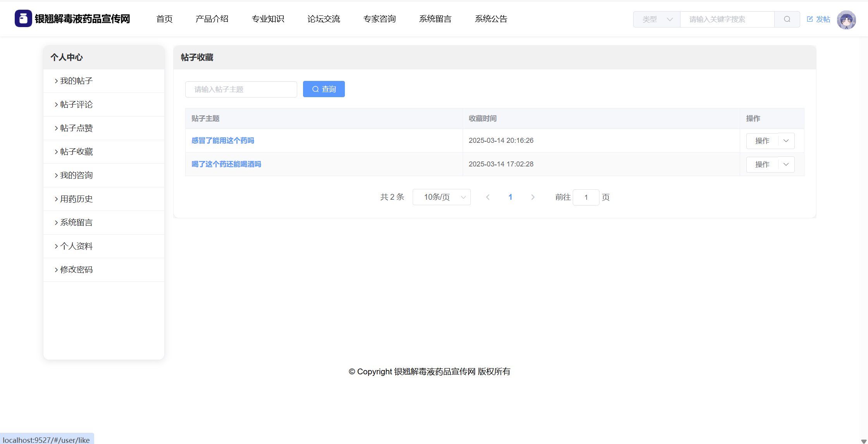868x444 pixels.
Task: Expand the 我的帖子 sidebar chevron
Action: (x=56, y=81)
